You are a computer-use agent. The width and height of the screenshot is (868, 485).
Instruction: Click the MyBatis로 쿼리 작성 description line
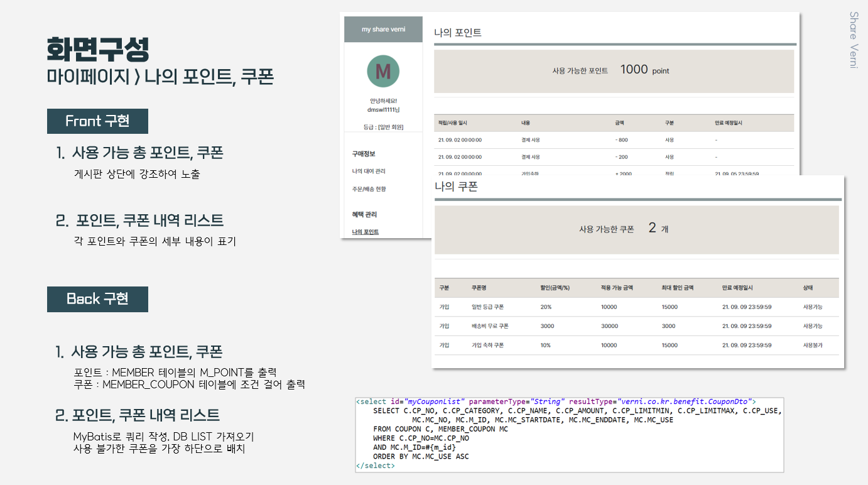click(x=163, y=437)
